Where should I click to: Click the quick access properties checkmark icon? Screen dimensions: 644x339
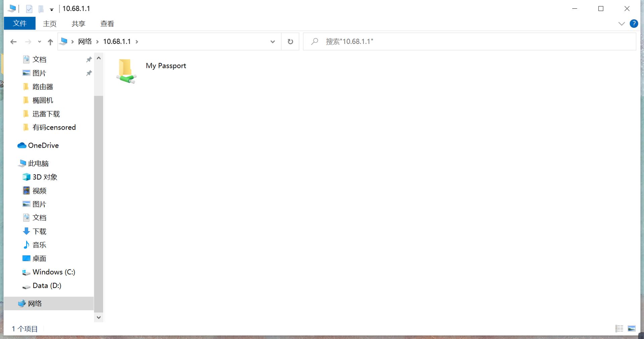pyautogui.click(x=29, y=9)
